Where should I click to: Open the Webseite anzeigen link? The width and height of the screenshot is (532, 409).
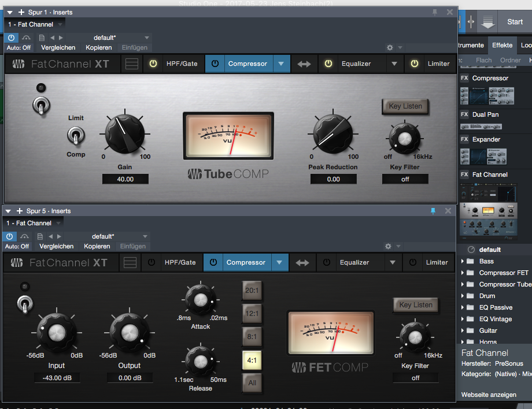489,395
